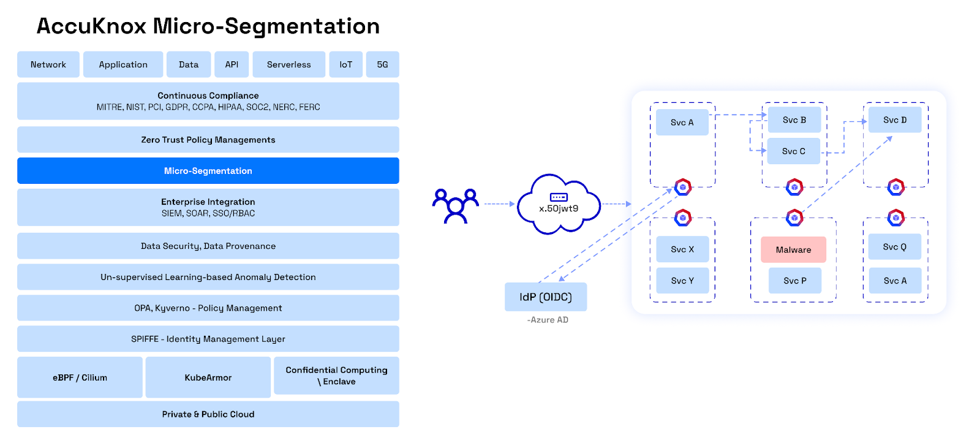Click the IdP (OIDC) box
Screen dimensions: 980x440
tap(546, 297)
